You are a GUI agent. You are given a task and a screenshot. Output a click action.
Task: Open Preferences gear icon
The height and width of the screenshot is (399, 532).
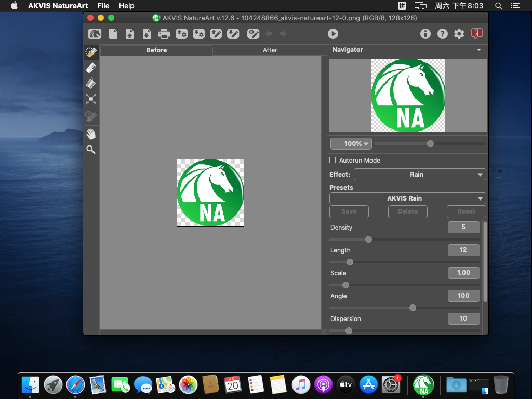[459, 34]
